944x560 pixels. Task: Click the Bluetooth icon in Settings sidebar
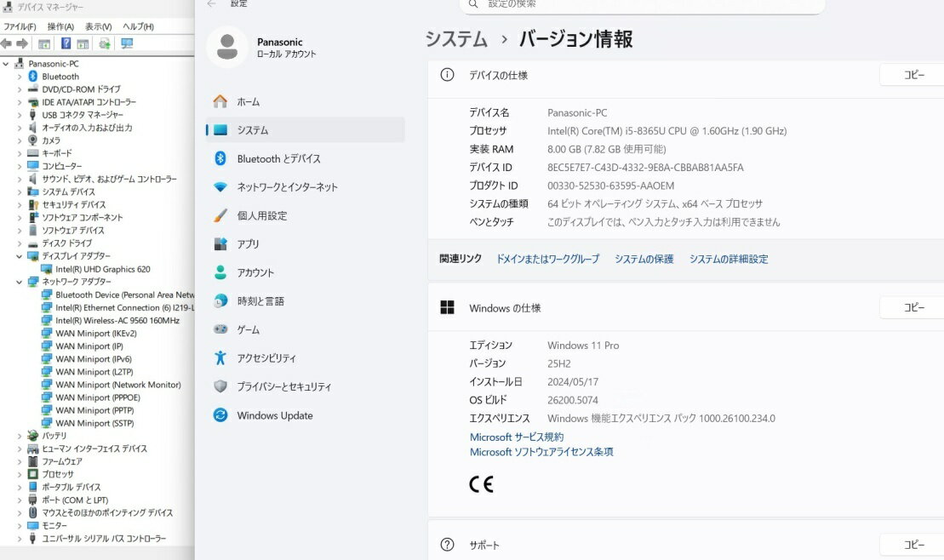click(220, 158)
